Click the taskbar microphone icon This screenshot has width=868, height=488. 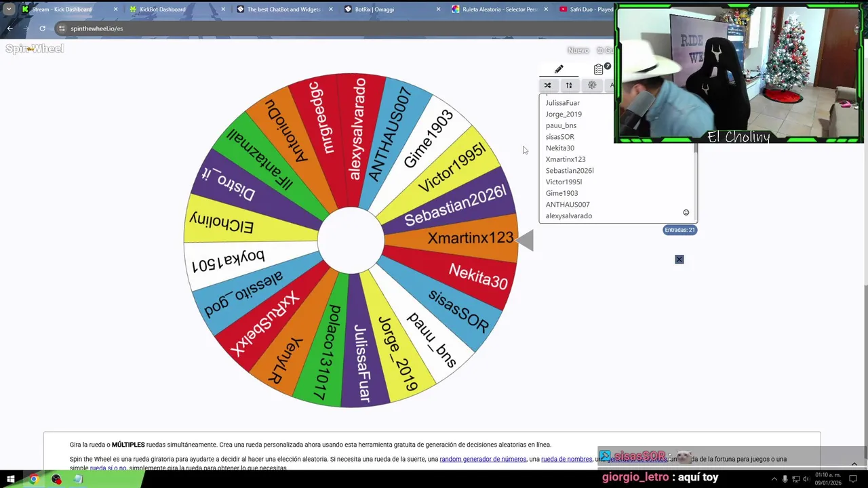(785, 479)
